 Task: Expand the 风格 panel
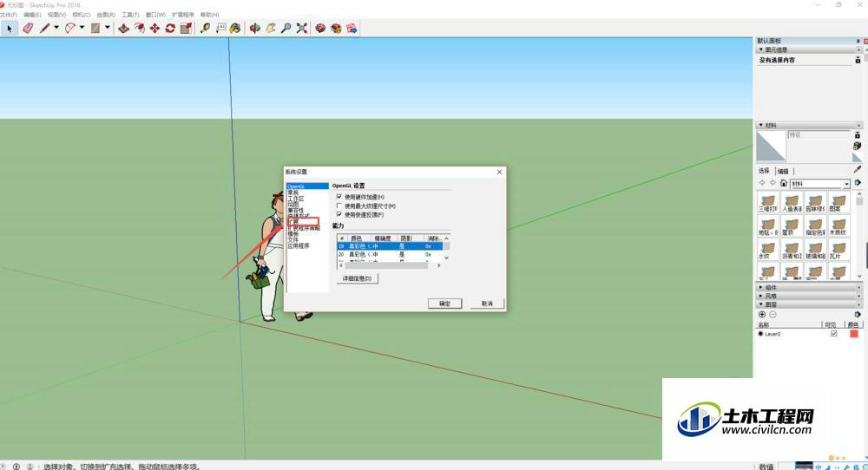pyautogui.click(x=761, y=296)
